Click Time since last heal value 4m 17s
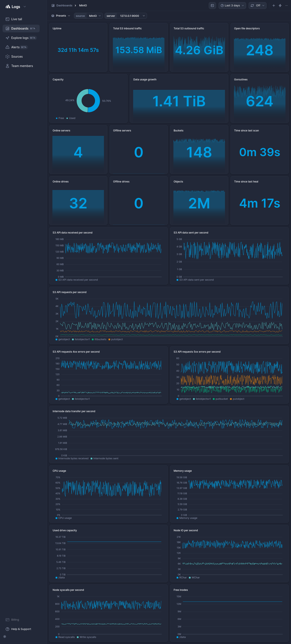 [259, 203]
